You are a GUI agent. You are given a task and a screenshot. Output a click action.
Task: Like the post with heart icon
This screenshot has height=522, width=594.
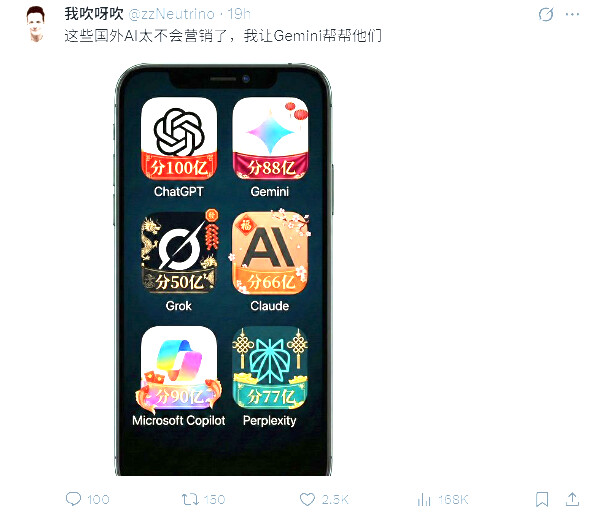coord(307,499)
